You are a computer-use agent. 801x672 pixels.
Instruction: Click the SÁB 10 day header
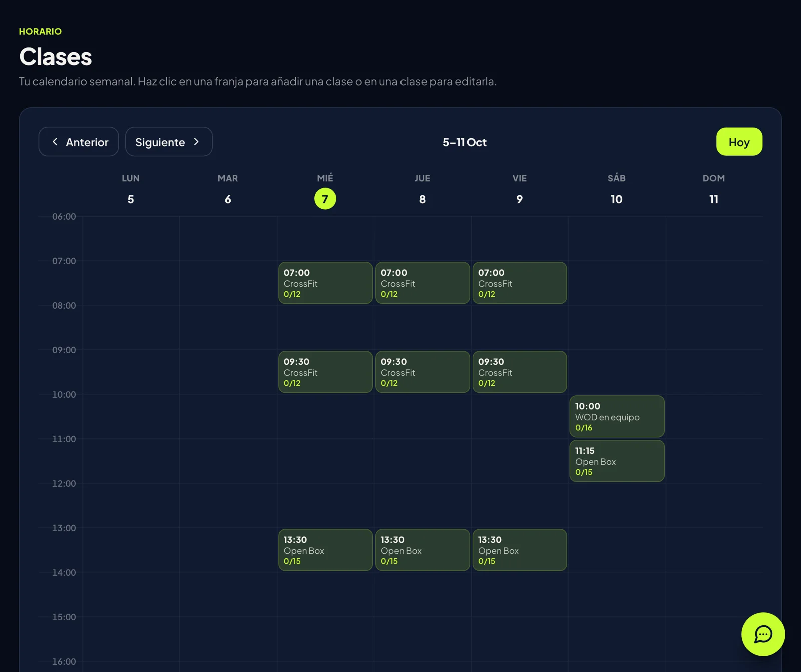[616, 189]
